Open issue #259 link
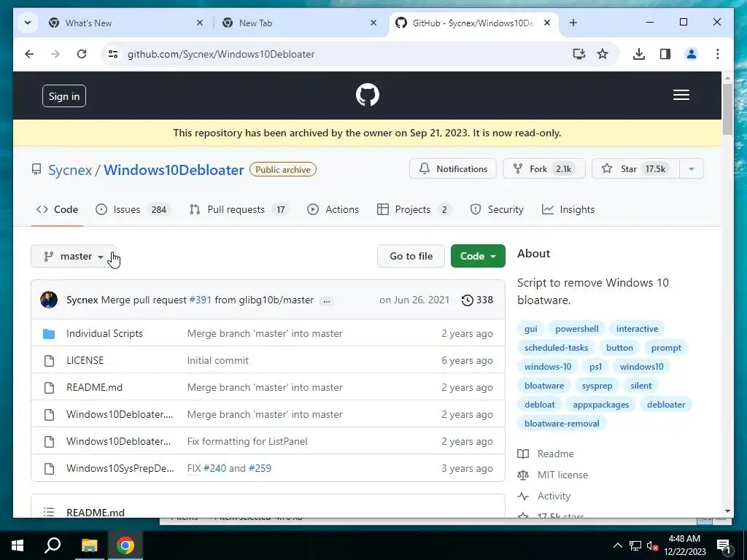This screenshot has width=747, height=560. [x=260, y=468]
